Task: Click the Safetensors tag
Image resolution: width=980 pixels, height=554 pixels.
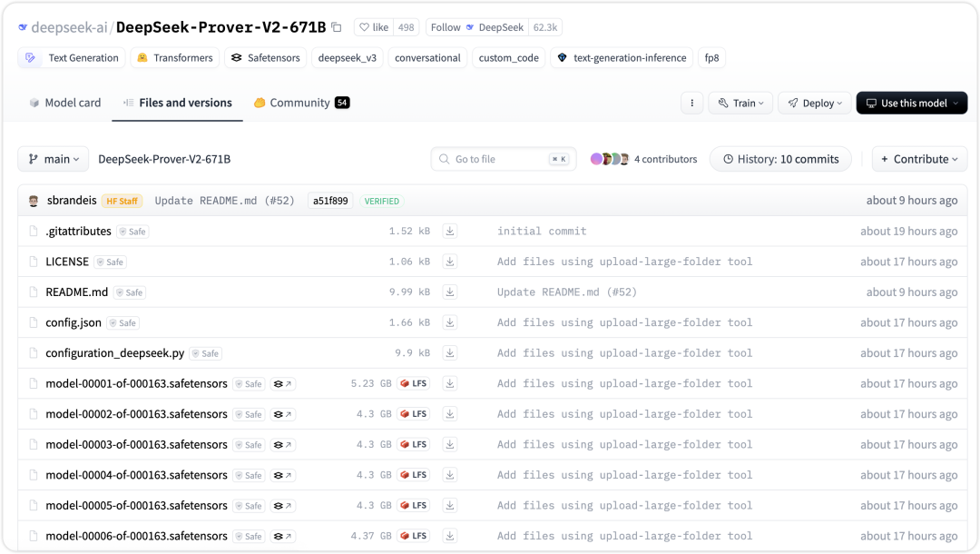Action: pos(266,57)
